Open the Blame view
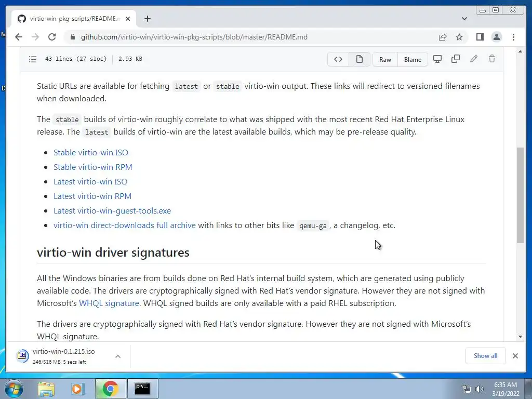Viewport: 532px width, 399px height. click(413, 59)
